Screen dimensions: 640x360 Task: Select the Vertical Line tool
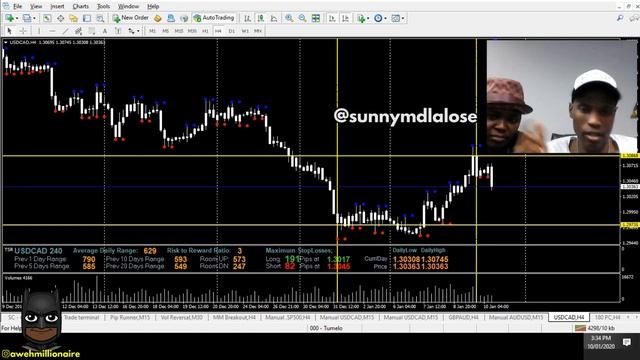[39, 31]
